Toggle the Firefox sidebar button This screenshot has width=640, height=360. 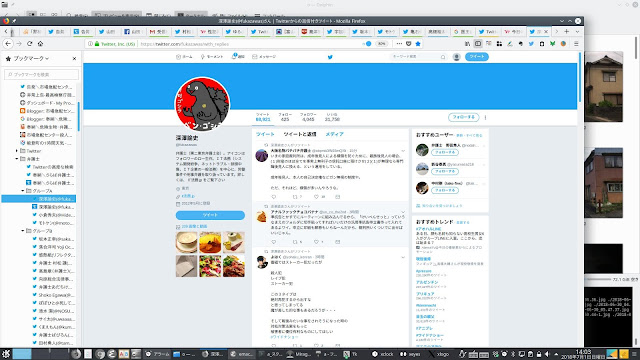coord(478,44)
